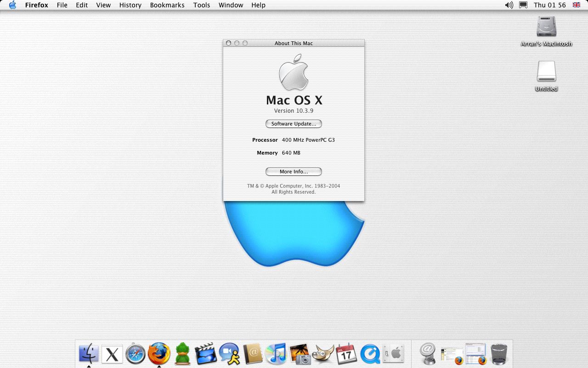Open Safari compass icon in dock

tap(136, 354)
